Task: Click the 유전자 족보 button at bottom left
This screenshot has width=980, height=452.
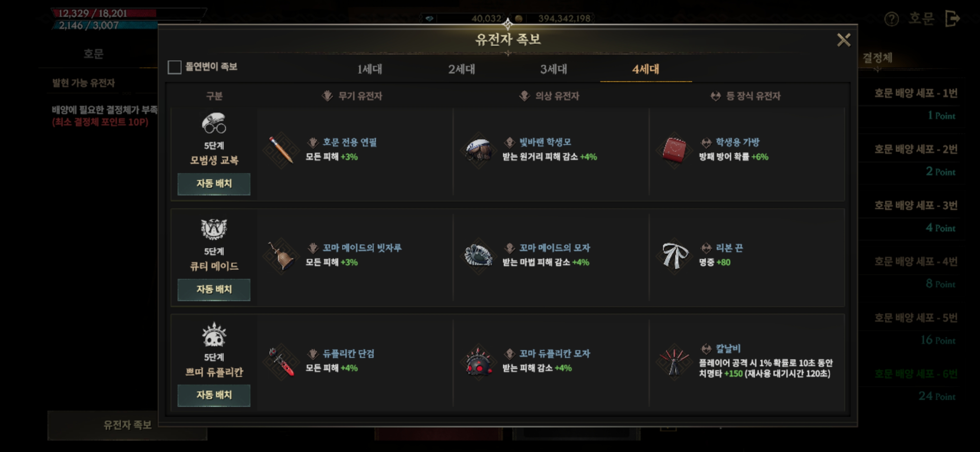Action: coord(128,425)
